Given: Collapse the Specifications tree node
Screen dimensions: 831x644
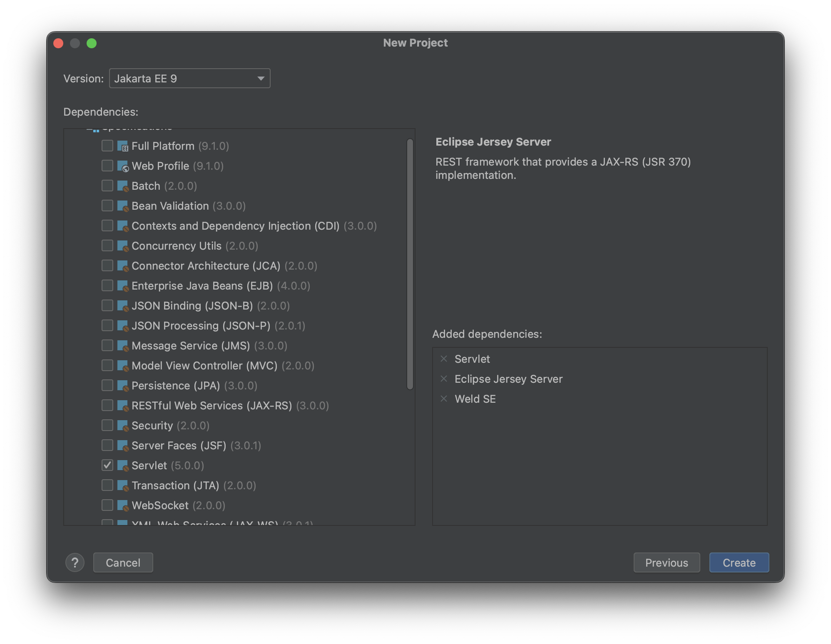Looking at the screenshot, I should [x=89, y=130].
